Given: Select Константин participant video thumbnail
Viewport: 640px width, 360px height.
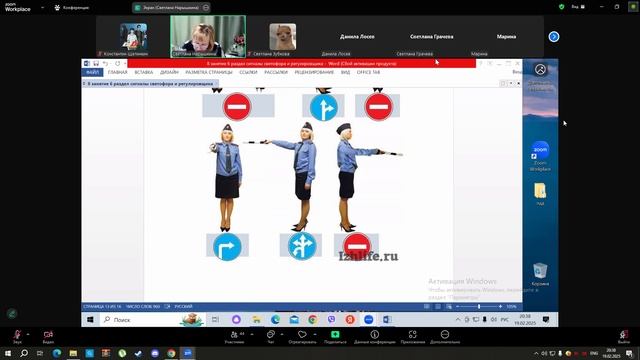Looking at the screenshot, I should [133, 37].
